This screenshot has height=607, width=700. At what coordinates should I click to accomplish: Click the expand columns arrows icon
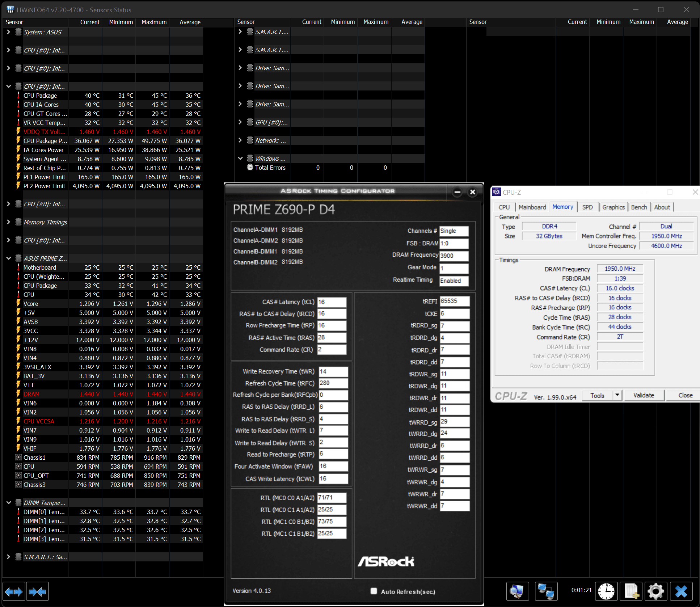[x=14, y=592]
